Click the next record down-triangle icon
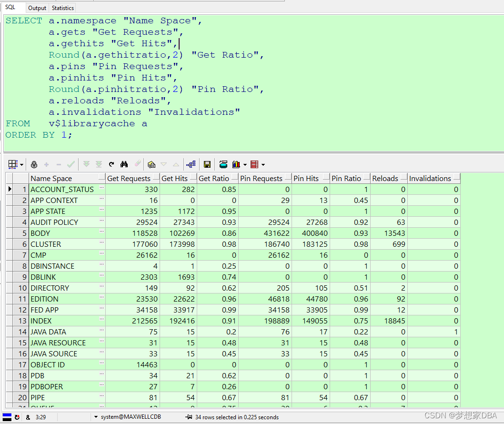The image size is (504, 424). pyautogui.click(x=163, y=164)
